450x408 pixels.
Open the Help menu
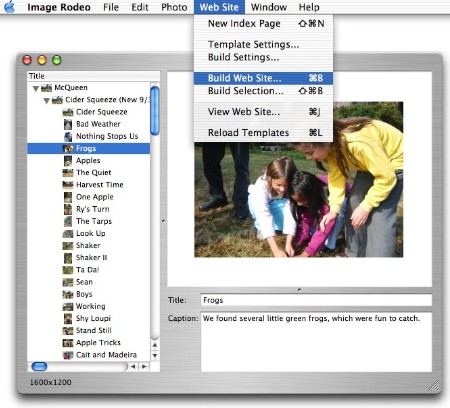click(309, 7)
